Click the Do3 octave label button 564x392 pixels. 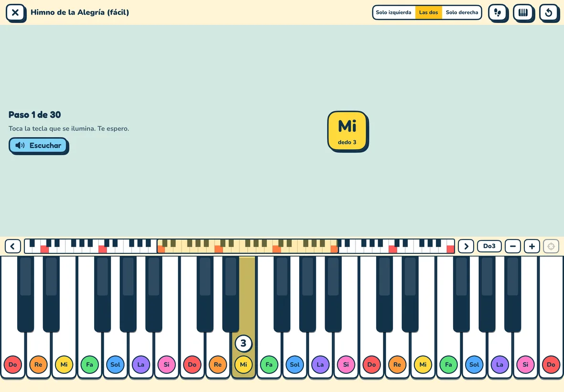tap(489, 246)
